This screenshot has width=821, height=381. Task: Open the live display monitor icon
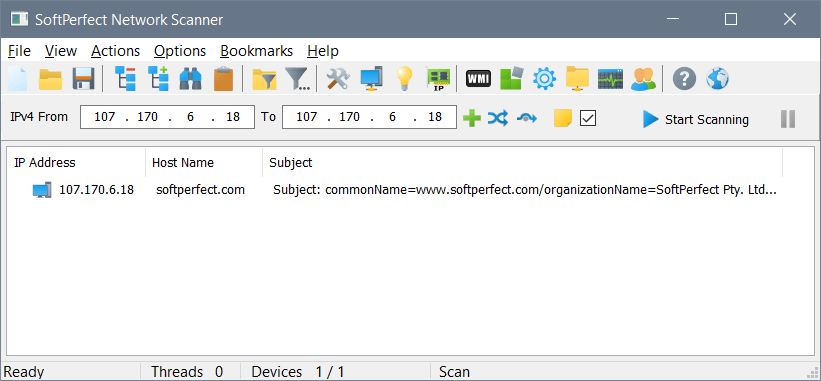tap(611, 79)
